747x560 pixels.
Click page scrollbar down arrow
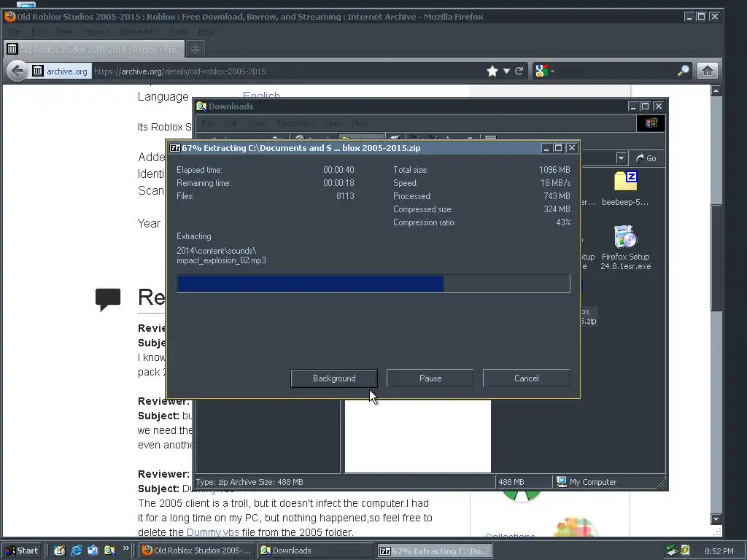pyautogui.click(x=716, y=518)
